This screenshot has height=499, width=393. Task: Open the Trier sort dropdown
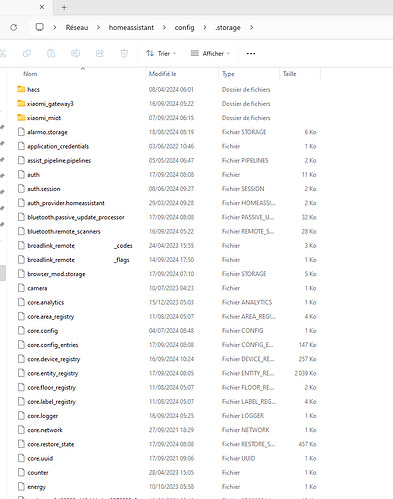click(161, 53)
